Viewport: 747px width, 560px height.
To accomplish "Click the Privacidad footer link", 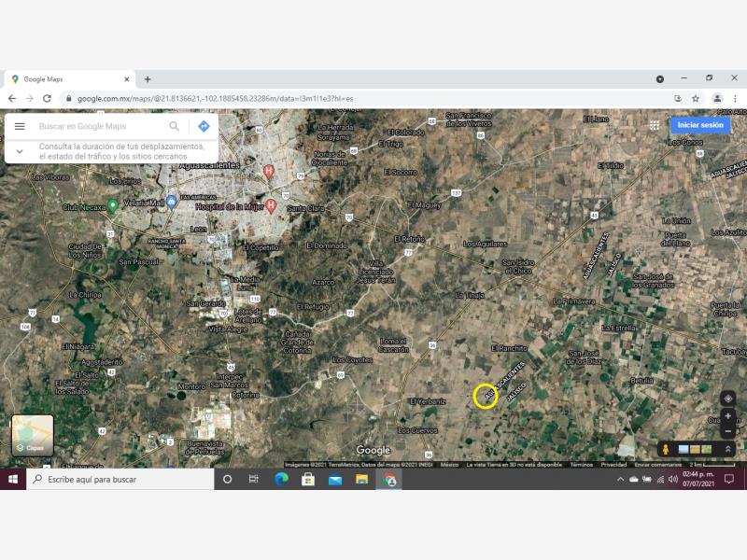I will (613, 464).
